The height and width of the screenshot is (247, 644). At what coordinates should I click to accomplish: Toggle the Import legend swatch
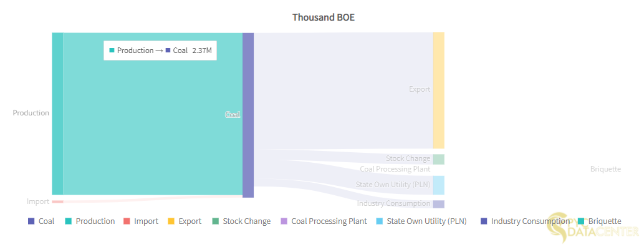pos(127,221)
